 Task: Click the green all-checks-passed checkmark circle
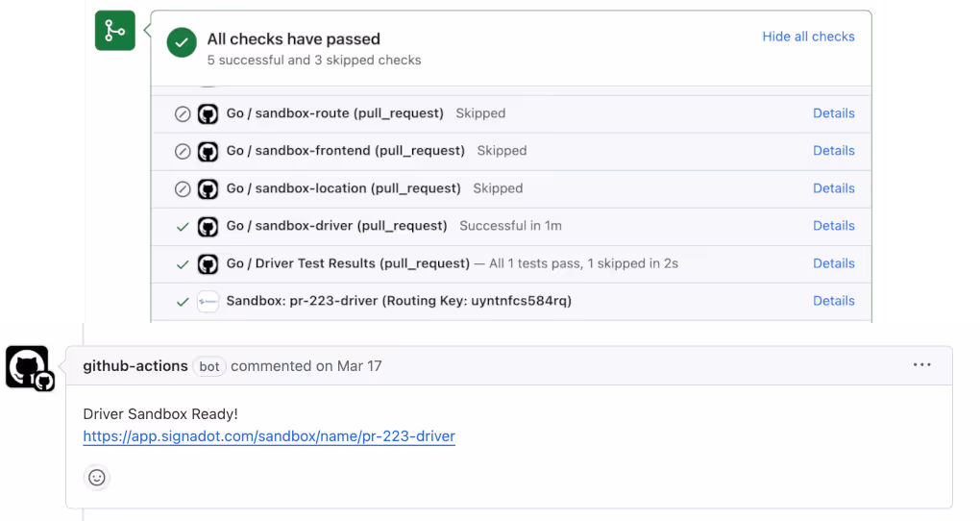182,42
